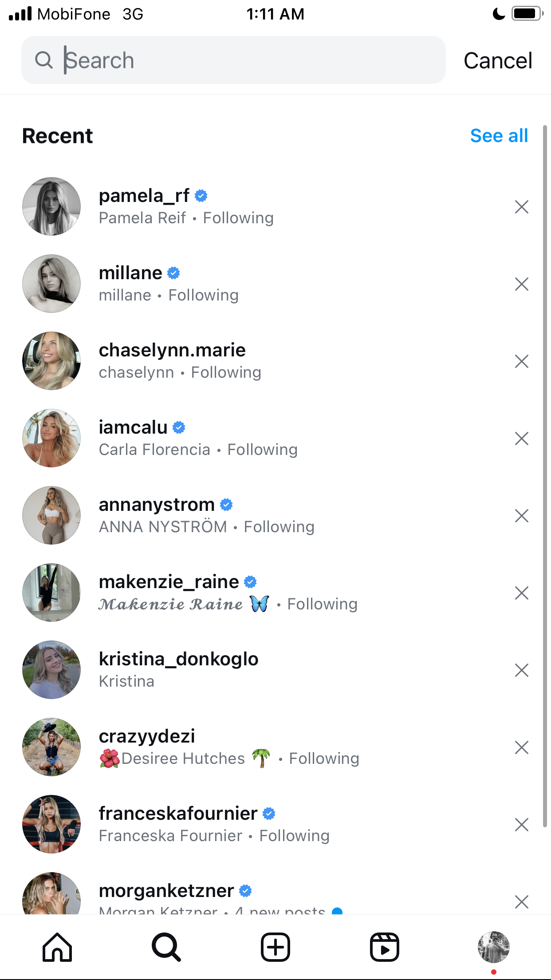Remove kristina_donkoglo from recent searches
The image size is (551, 980).
(x=522, y=670)
